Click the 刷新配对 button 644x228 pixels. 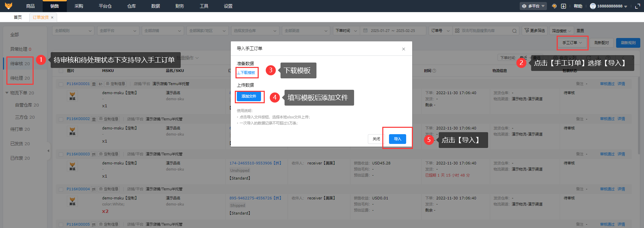tap(601, 43)
